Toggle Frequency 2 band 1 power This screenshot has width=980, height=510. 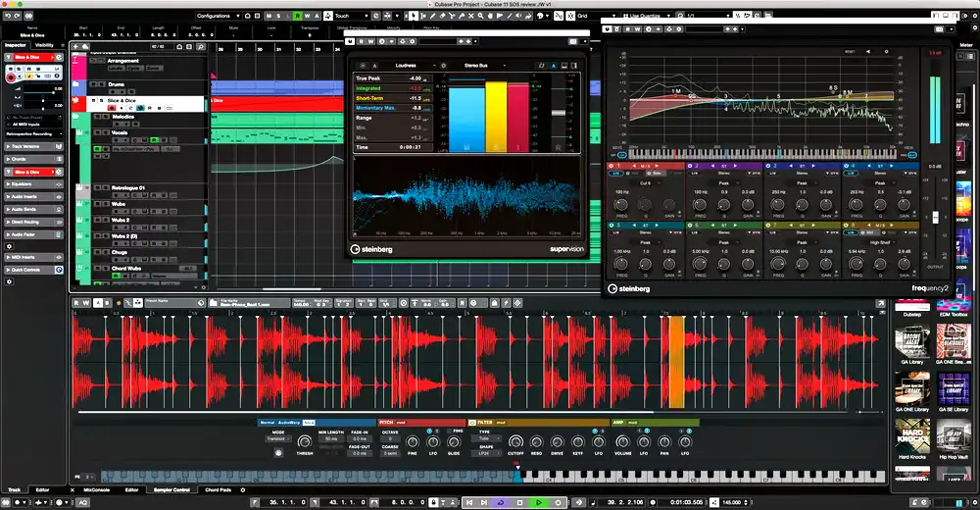(611, 166)
